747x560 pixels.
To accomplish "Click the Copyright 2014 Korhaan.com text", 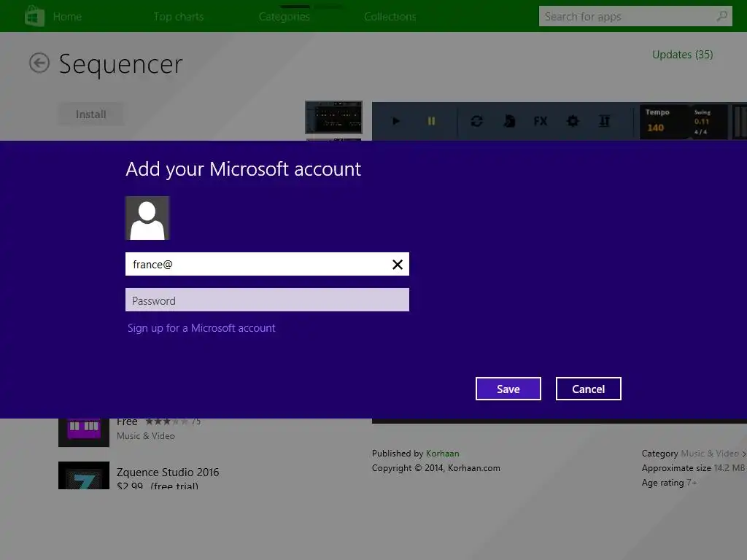I will (436, 468).
